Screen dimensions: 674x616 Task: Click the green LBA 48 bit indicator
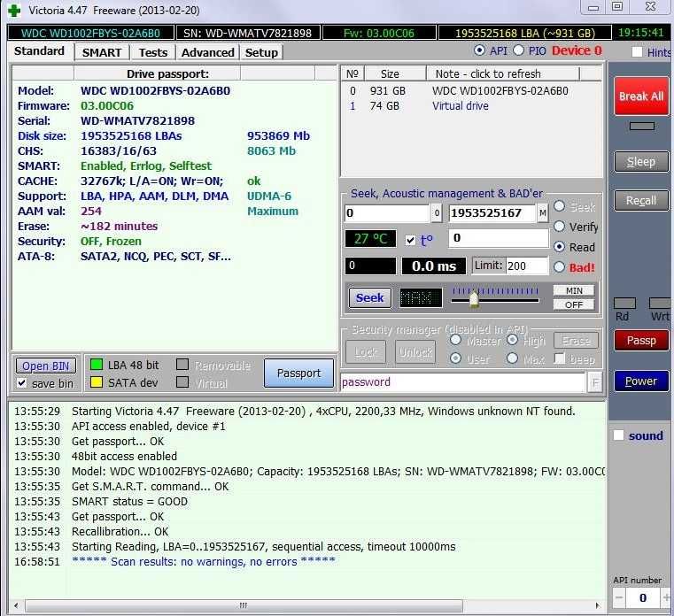pos(97,365)
